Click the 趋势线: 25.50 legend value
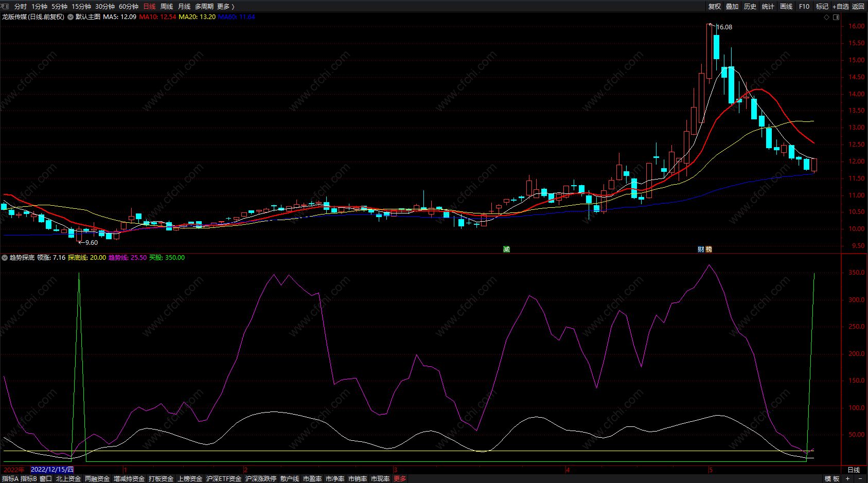This screenshot has height=483, width=868. pyautogui.click(x=128, y=258)
